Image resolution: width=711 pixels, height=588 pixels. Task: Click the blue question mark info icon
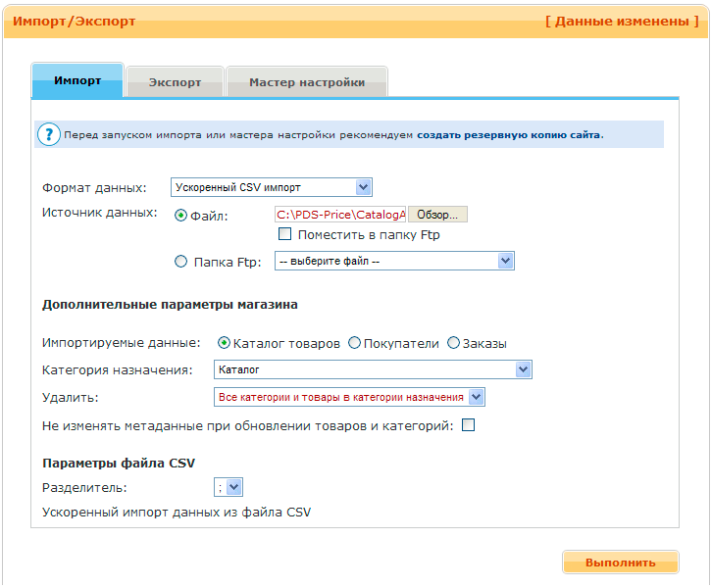click(48, 134)
